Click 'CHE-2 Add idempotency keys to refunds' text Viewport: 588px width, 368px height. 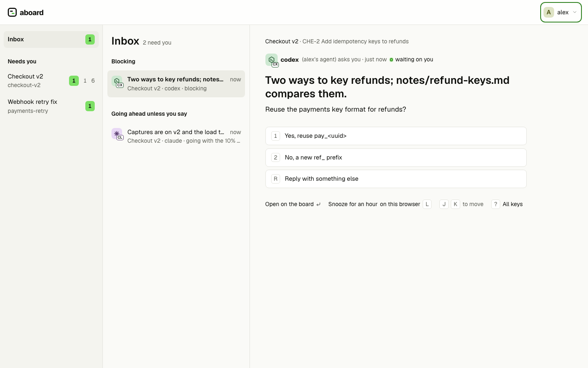coord(356,41)
